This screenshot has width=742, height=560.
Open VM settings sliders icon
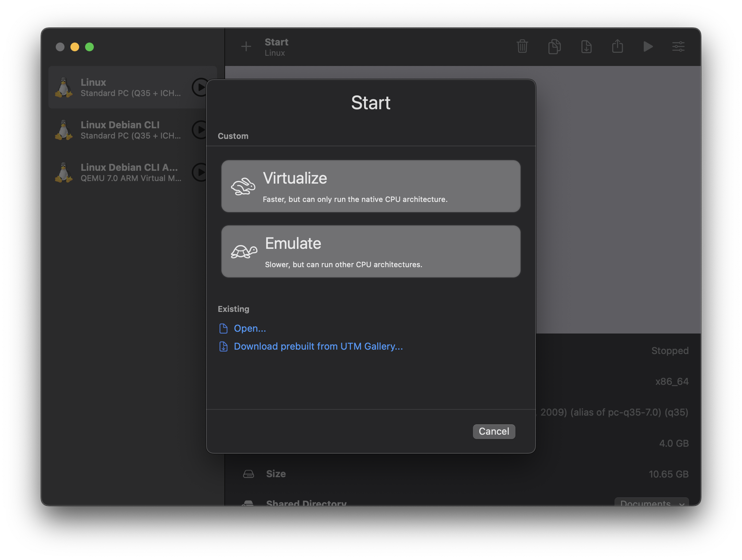(678, 47)
